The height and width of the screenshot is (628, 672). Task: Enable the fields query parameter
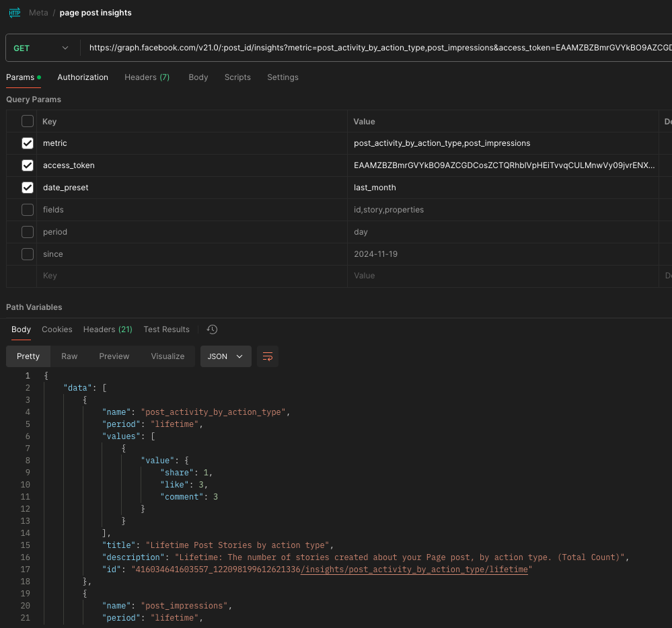28,210
